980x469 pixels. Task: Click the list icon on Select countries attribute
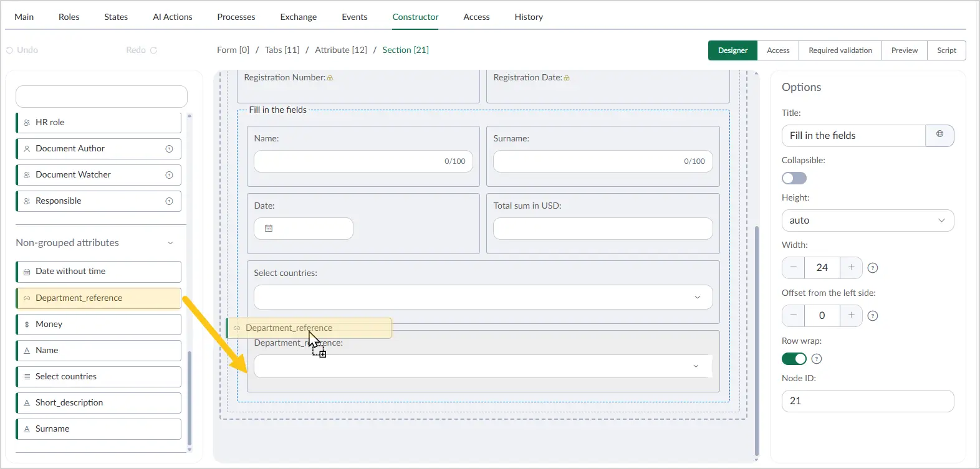(x=27, y=377)
